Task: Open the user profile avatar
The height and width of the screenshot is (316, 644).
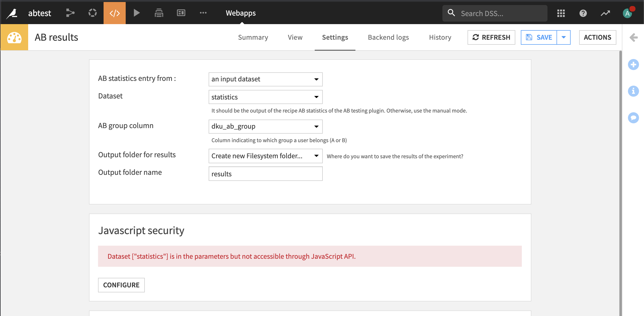Action: coord(628,13)
